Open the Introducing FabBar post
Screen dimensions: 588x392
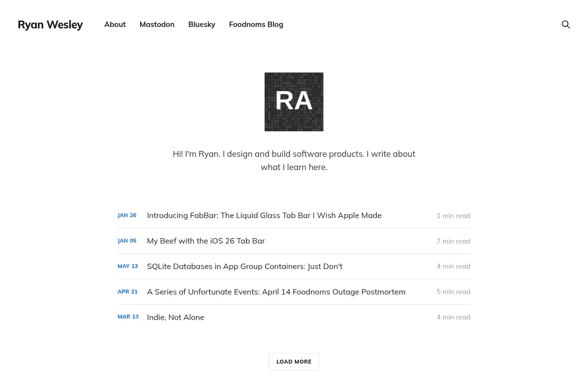264,216
